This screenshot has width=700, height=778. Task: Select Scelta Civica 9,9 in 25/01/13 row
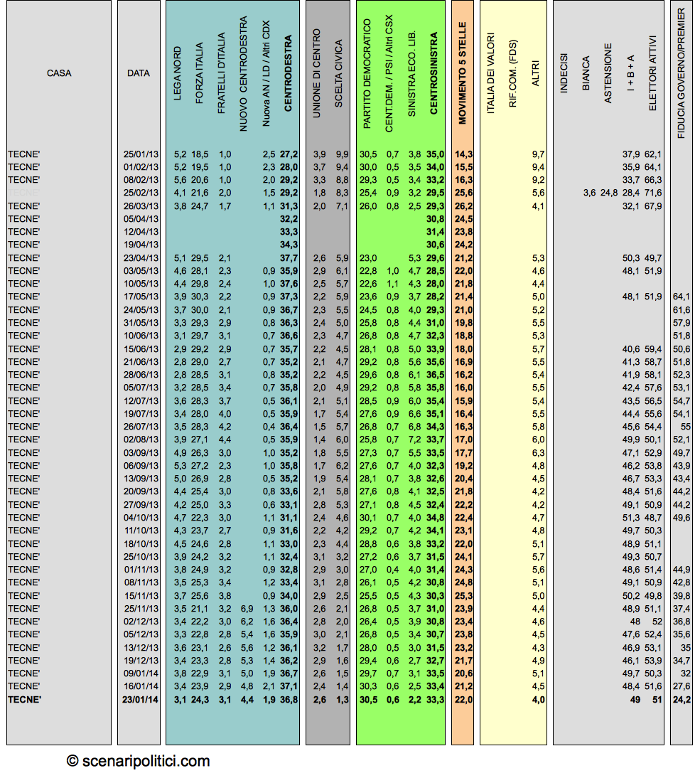[342, 154]
